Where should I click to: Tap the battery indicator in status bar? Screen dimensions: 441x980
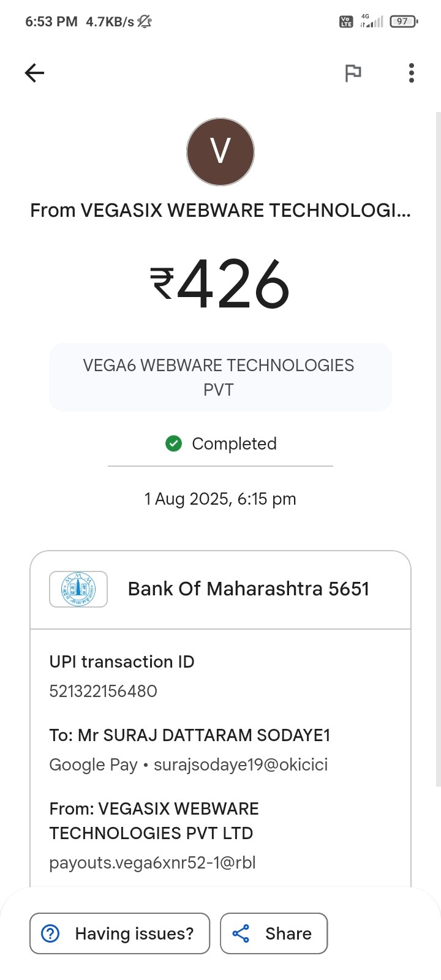click(x=403, y=21)
